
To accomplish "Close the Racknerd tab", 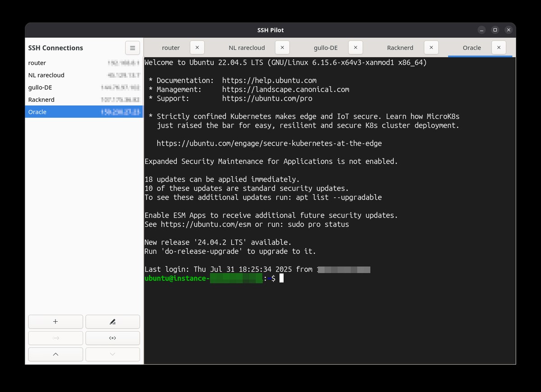I will tap(431, 47).
